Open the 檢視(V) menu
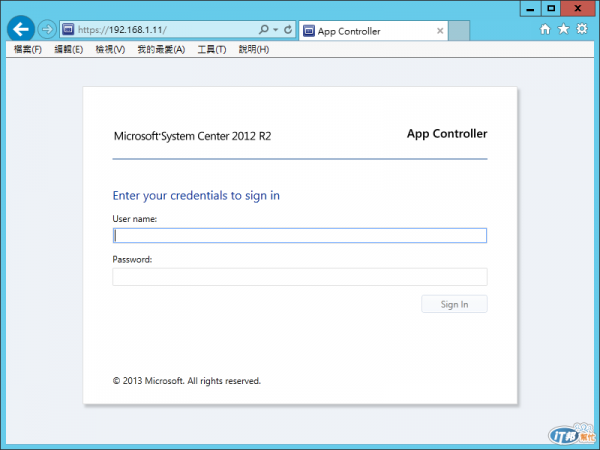The height and width of the screenshot is (450, 600). point(110,49)
